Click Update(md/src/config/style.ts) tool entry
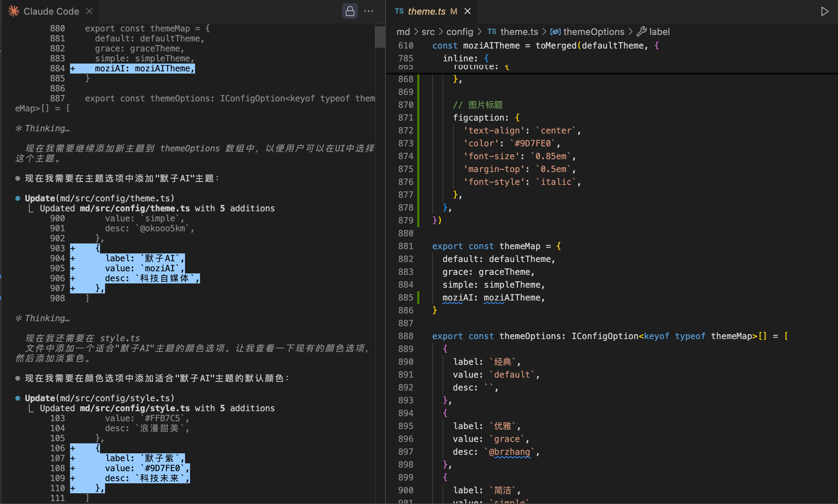The image size is (838, 504). tap(99, 398)
